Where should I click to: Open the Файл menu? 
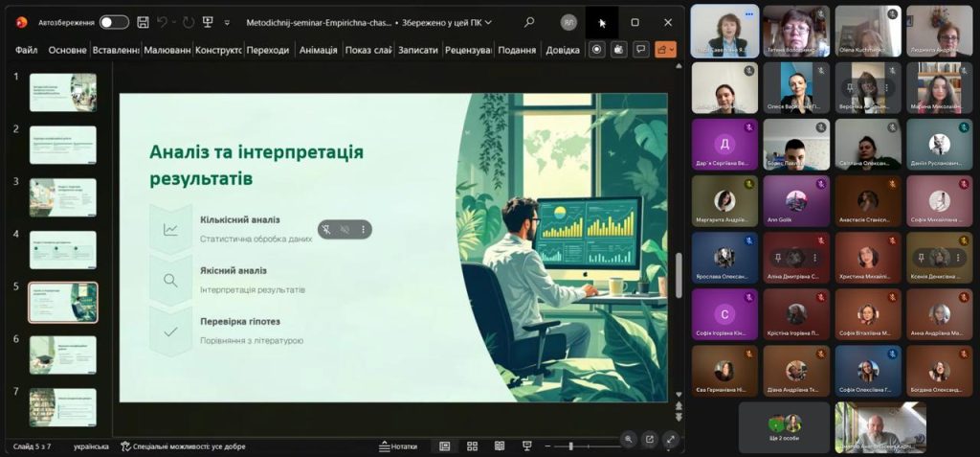point(27,50)
